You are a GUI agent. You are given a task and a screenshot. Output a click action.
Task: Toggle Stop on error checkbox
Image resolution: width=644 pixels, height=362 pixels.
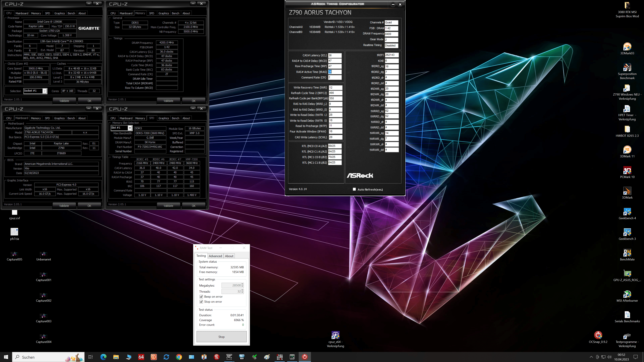click(201, 301)
